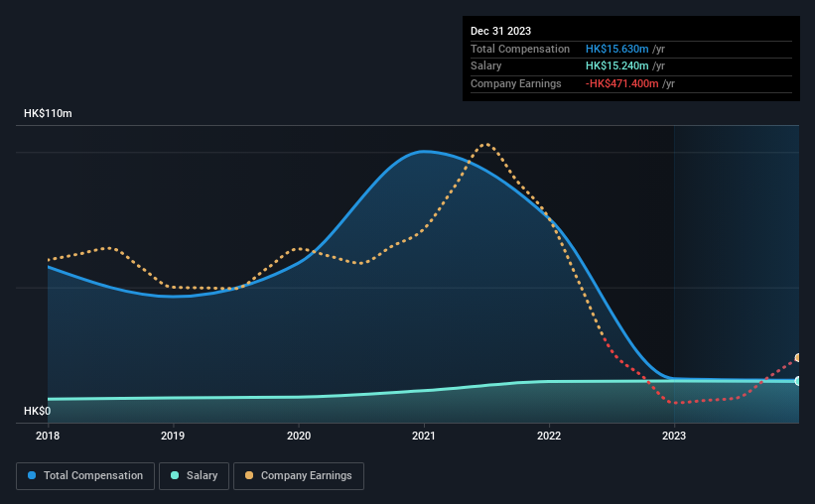
Task: Click the teal salary endpoint marker
Action: (x=797, y=381)
